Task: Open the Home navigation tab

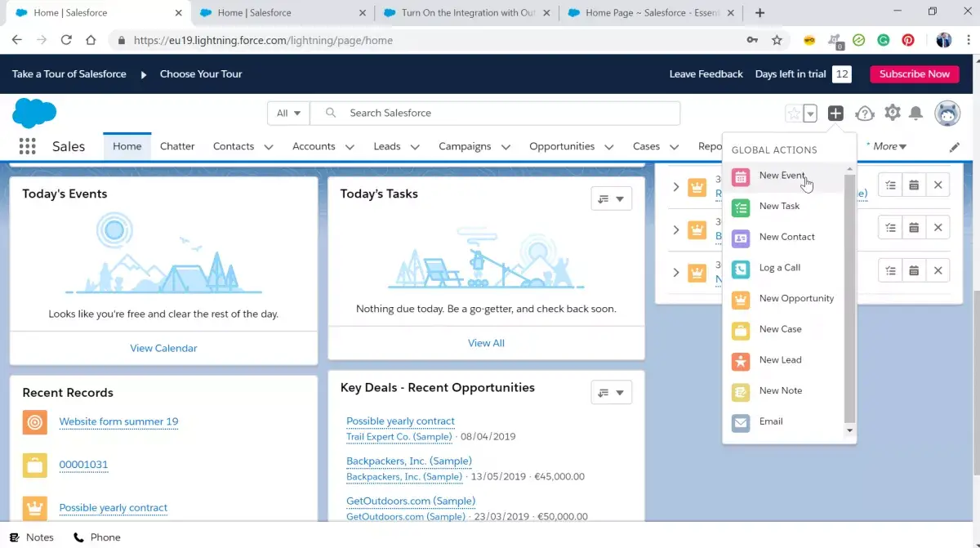Action: [127, 146]
